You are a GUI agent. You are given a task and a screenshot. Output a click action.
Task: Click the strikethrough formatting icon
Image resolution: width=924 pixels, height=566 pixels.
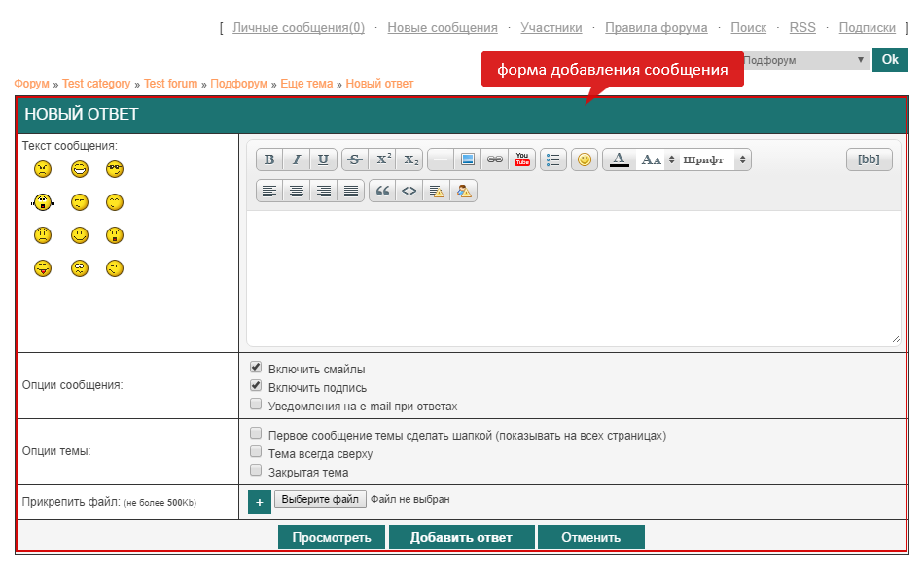(355, 159)
